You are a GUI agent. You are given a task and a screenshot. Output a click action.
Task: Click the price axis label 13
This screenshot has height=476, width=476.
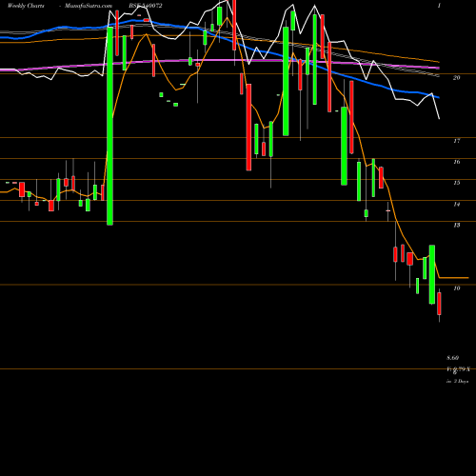[x=456, y=225]
